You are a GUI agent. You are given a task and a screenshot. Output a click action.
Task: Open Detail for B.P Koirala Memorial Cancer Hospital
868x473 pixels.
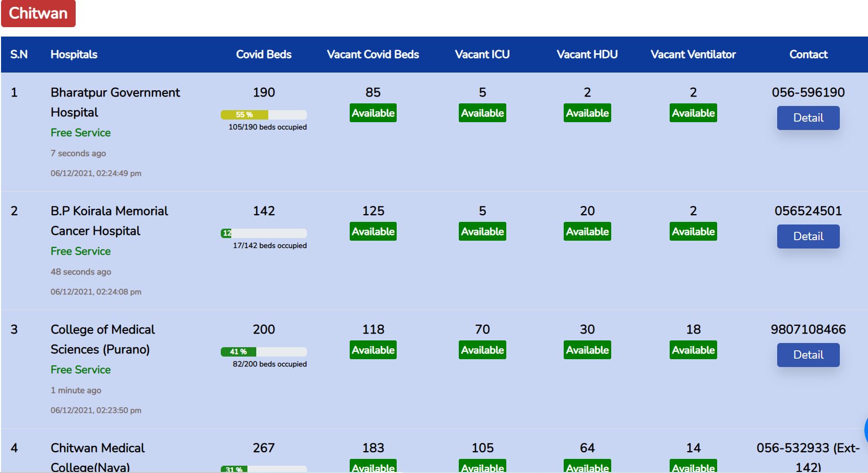(x=808, y=236)
